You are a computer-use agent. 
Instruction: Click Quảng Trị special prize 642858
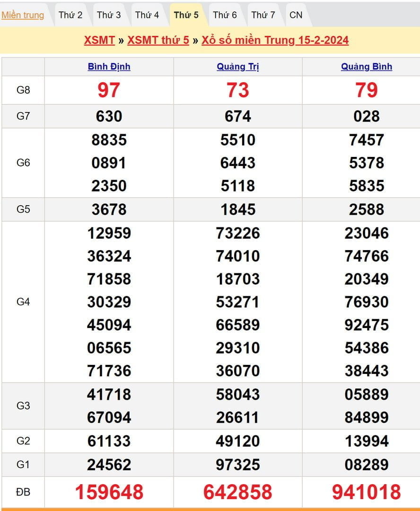[238, 492]
